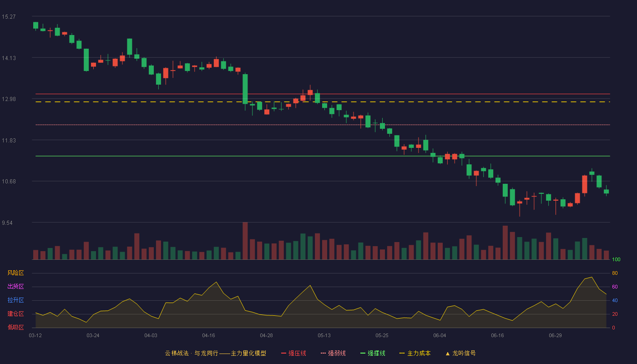This screenshot has width=637, height=364.
Task: Click the 龙吟信号 triangle legend icon
Action: (448, 353)
